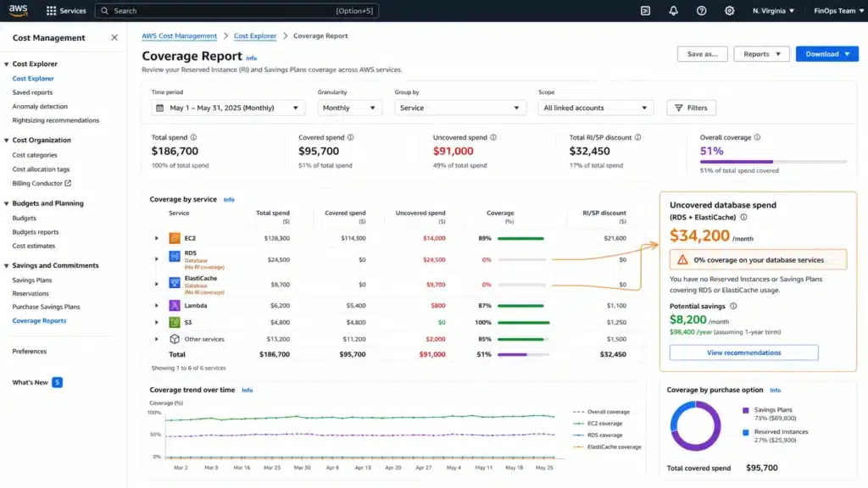The width and height of the screenshot is (868, 488).
Task: Expand the Other services row
Action: [x=157, y=339]
